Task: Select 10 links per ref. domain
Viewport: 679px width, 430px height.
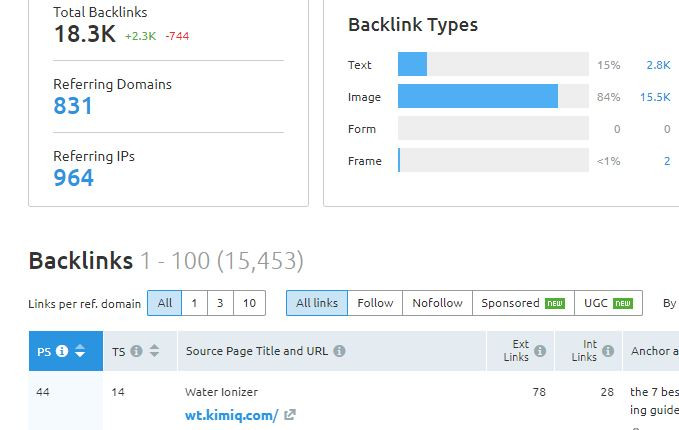Action: click(x=249, y=303)
